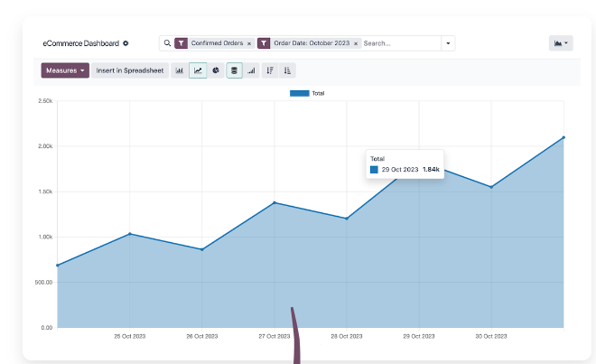Image resolution: width=596 pixels, height=364 pixels.
Task: Switch to pie chart view
Action: (x=216, y=70)
